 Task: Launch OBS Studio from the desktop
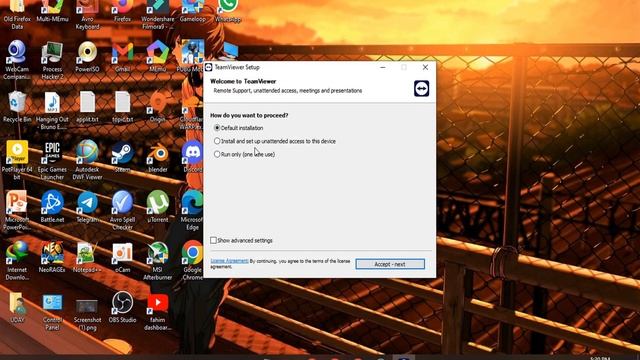(122, 307)
